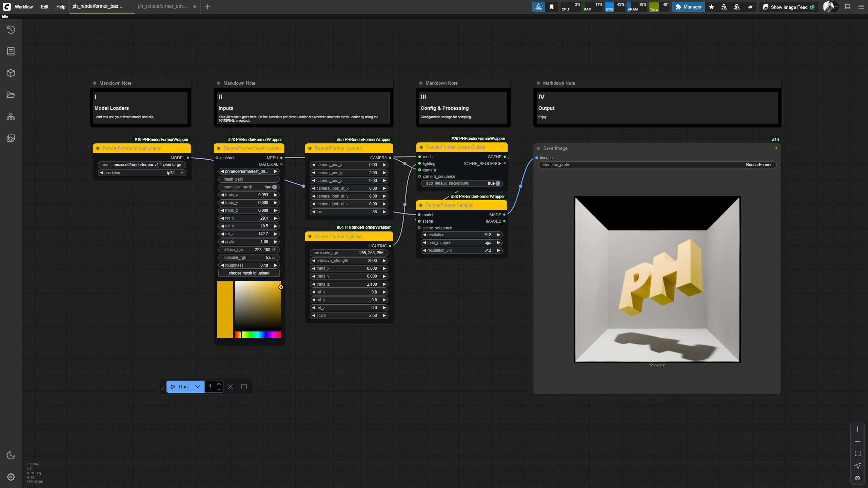Open hamburger menu icon at top right
Image resolution: width=868 pixels, height=488 pixels.
pyautogui.click(x=861, y=7)
